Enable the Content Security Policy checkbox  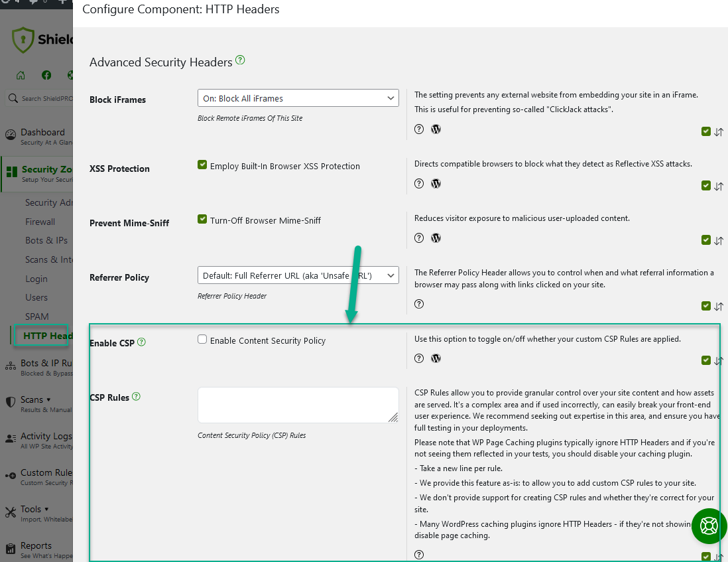(202, 339)
